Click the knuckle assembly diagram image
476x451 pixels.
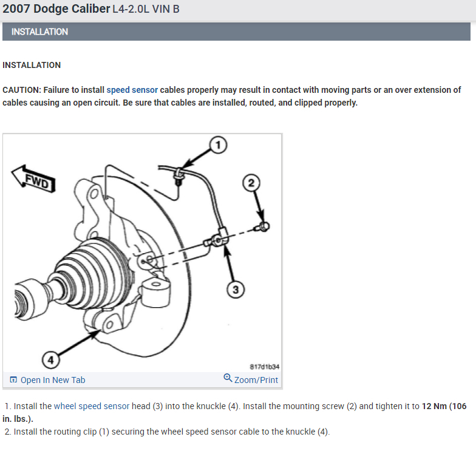[143, 253]
